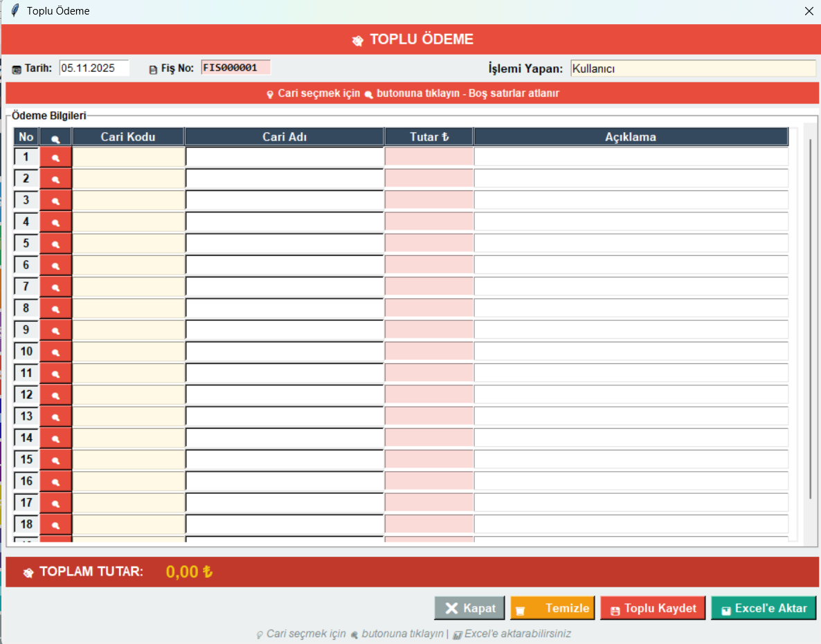Click search icon in row 2
821x644 pixels.
coord(55,178)
